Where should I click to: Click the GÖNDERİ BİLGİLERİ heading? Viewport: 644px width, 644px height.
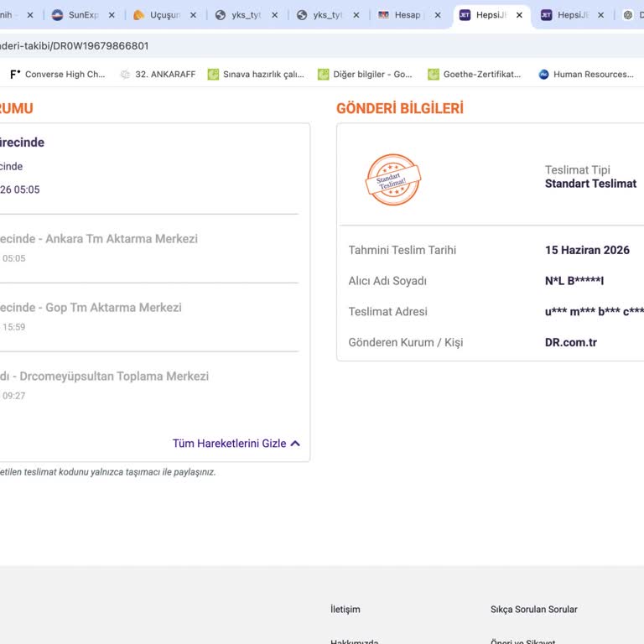pos(400,108)
